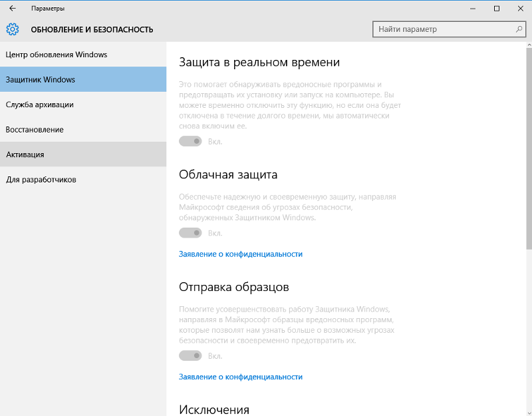Minimize the Параметры window
This screenshot has height=416, width=532.
(466, 9)
